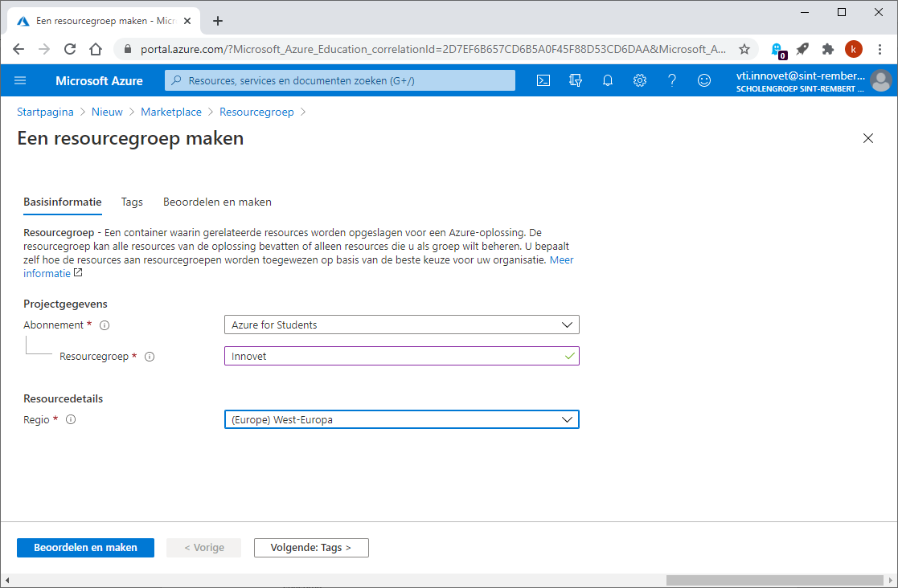Open a new browser tab

218,21
